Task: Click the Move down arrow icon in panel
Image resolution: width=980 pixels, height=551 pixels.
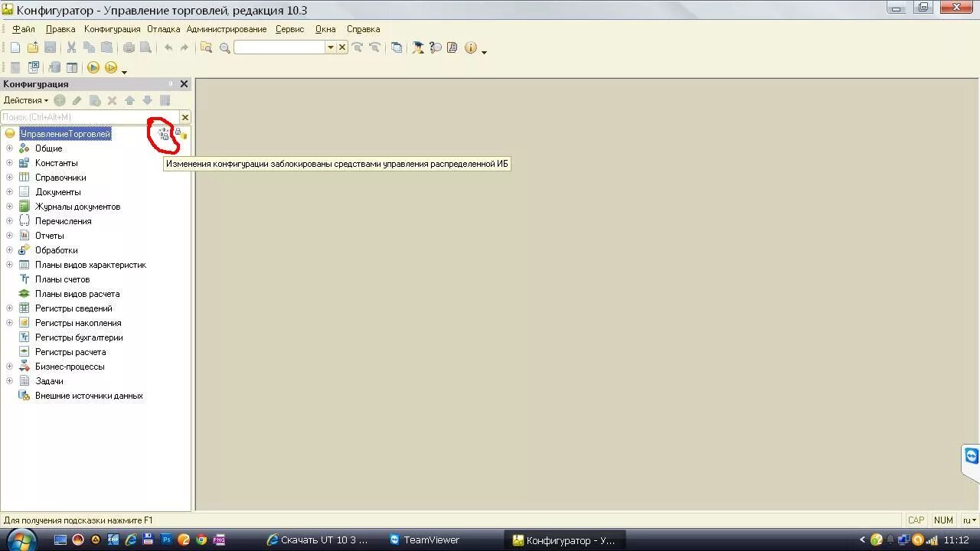Action: point(148,100)
